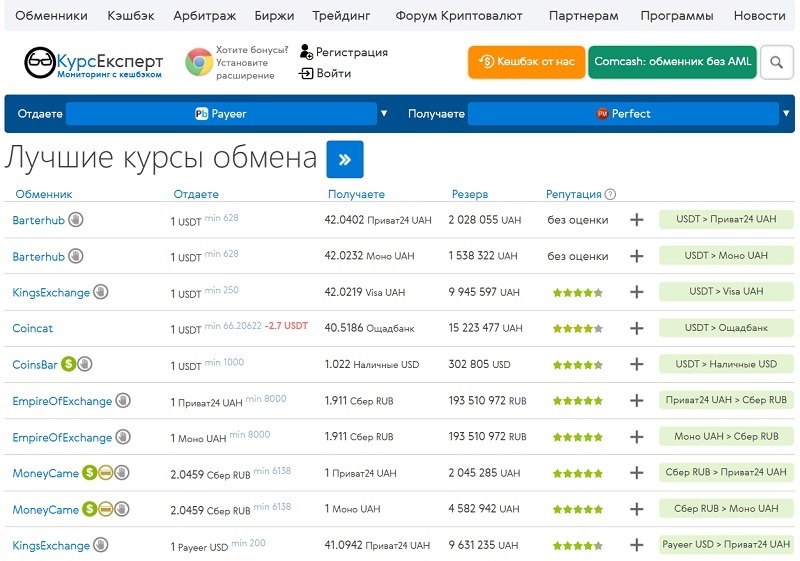Screen dimensions: 800x561
Task: Click Comcash: обменник без AML button
Action: point(672,62)
